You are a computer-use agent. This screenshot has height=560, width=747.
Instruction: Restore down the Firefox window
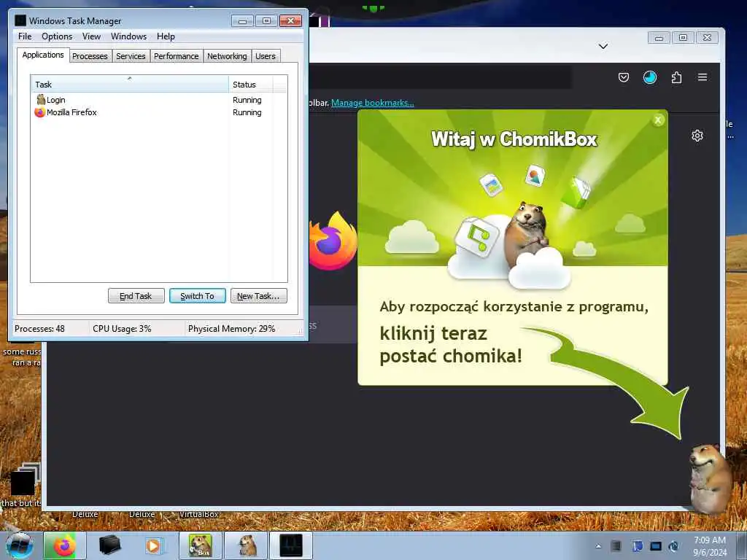coord(683,38)
